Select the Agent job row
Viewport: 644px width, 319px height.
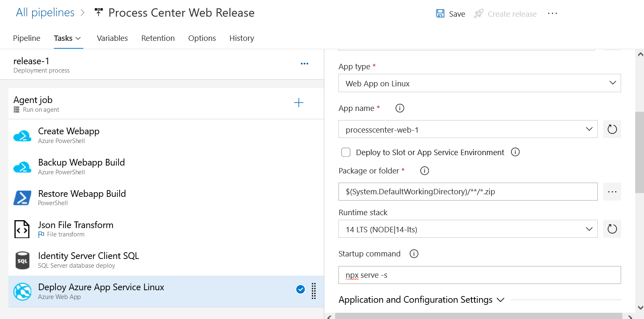(166, 104)
